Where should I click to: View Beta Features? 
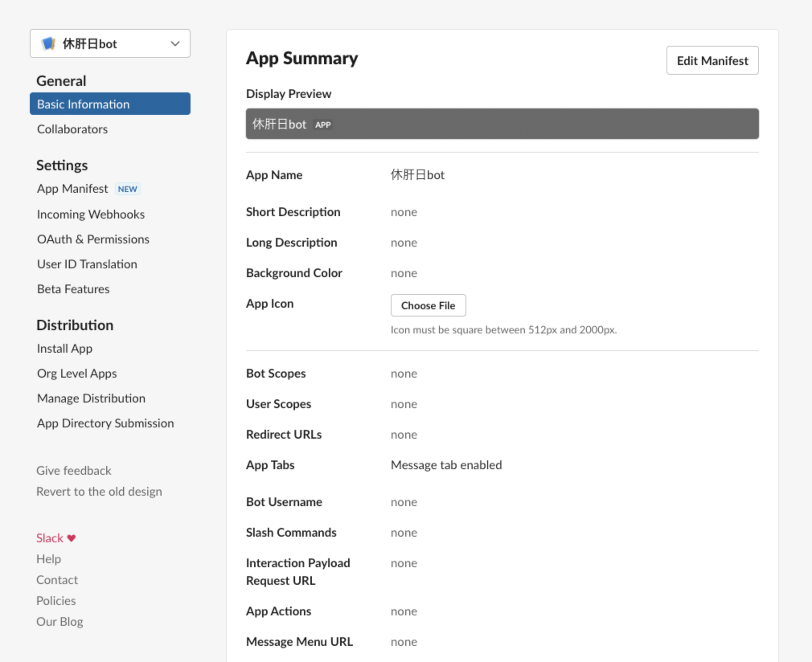pos(73,288)
